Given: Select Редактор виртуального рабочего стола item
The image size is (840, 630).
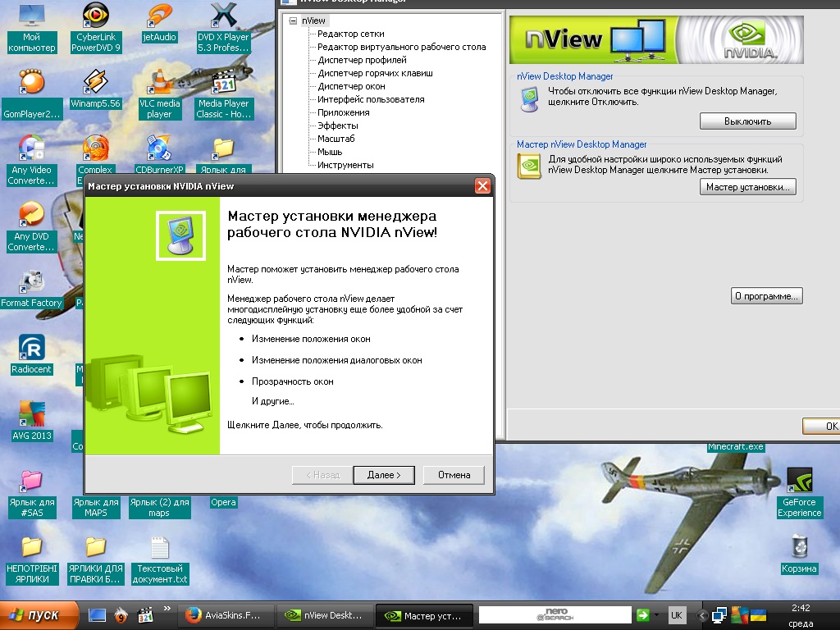Looking at the screenshot, I should tap(402, 47).
